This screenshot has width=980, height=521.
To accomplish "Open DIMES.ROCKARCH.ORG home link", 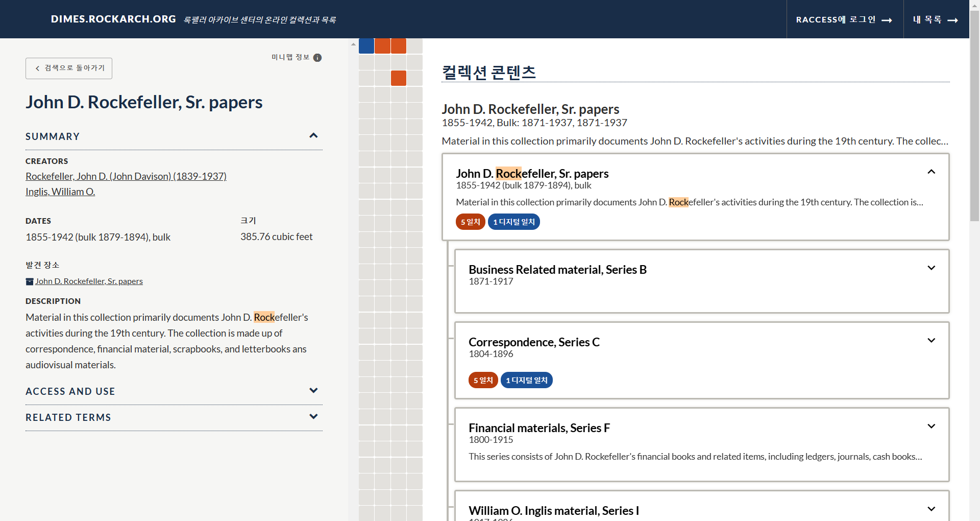I will coord(113,19).
